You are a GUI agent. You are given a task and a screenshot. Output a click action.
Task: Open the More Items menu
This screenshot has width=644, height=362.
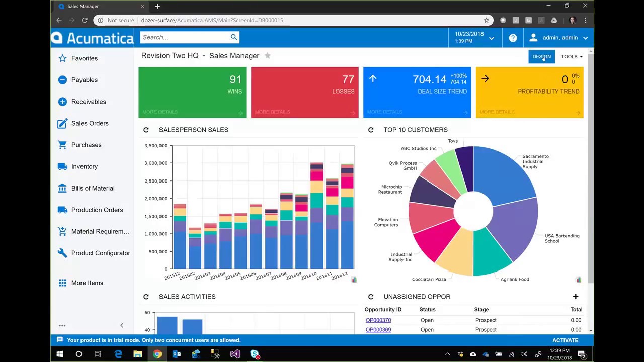click(x=87, y=283)
